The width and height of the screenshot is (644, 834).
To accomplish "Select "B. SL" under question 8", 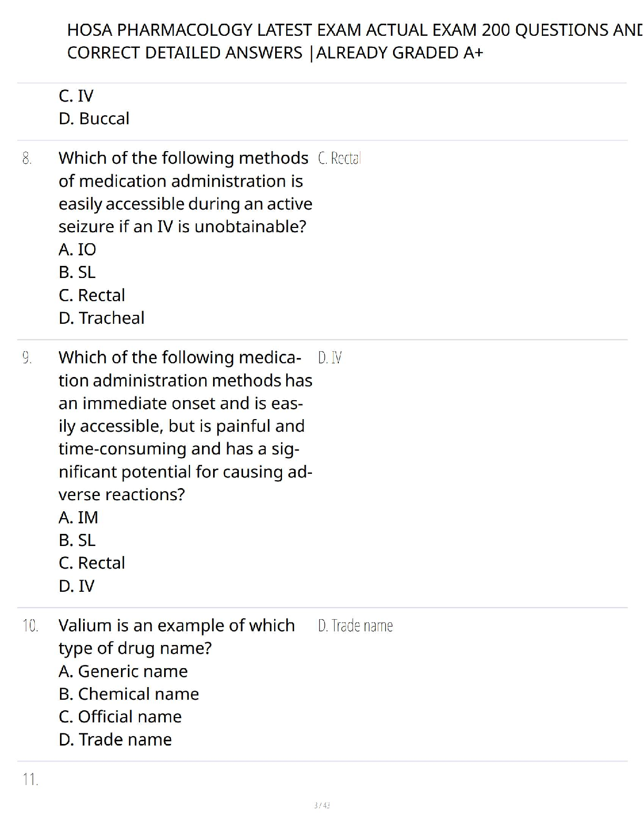I will 77,272.
